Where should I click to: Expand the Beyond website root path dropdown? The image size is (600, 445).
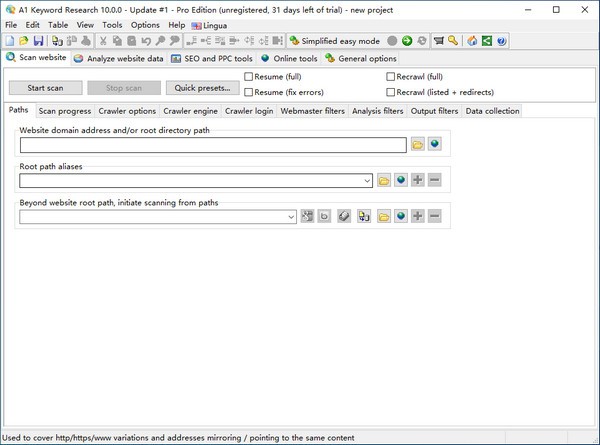click(291, 217)
